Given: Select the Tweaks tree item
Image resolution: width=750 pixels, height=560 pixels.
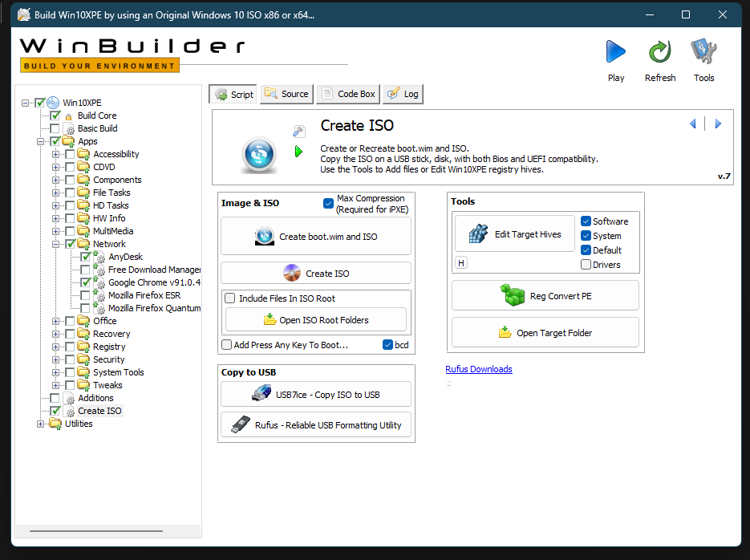Looking at the screenshot, I should point(107,385).
